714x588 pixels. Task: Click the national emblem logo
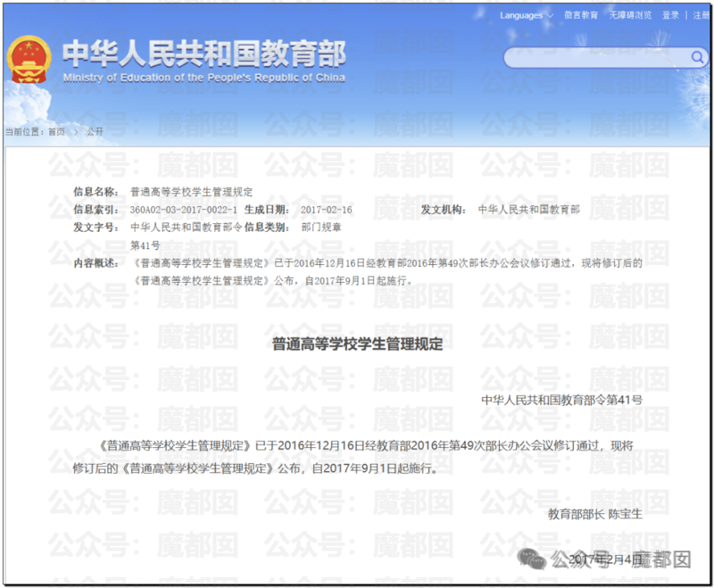(29, 60)
